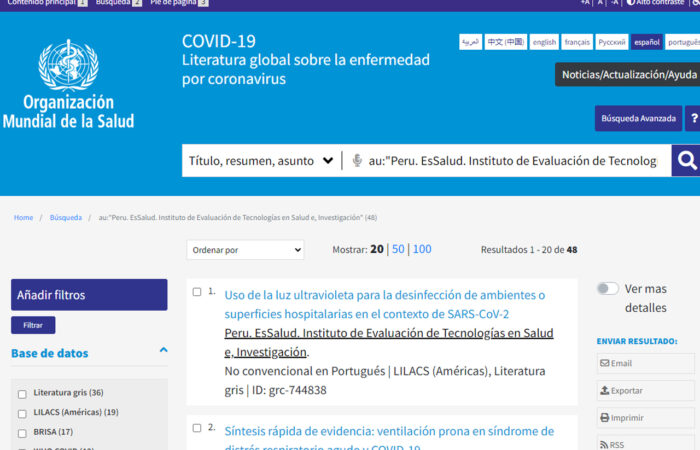
Task: Select the español language tab
Action: click(x=647, y=42)
